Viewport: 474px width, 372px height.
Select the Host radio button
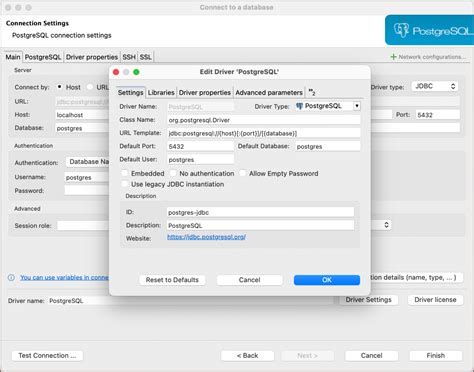point(59,87)
